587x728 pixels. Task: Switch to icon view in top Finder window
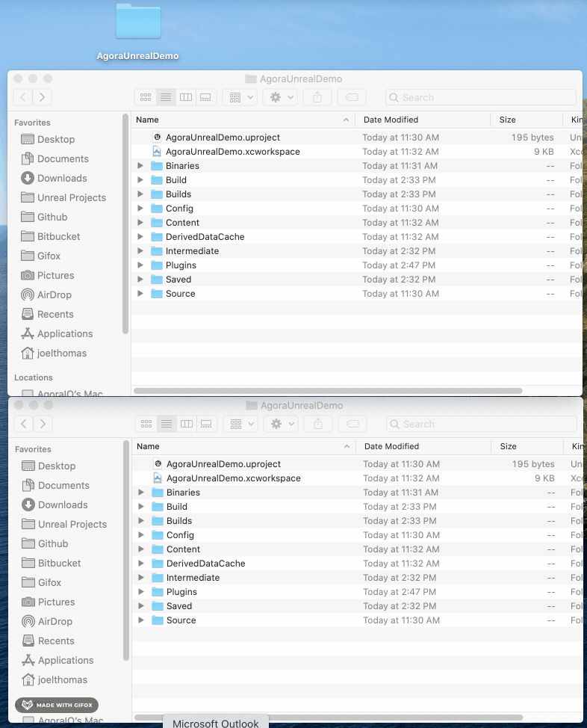click(x=146, y=97)
